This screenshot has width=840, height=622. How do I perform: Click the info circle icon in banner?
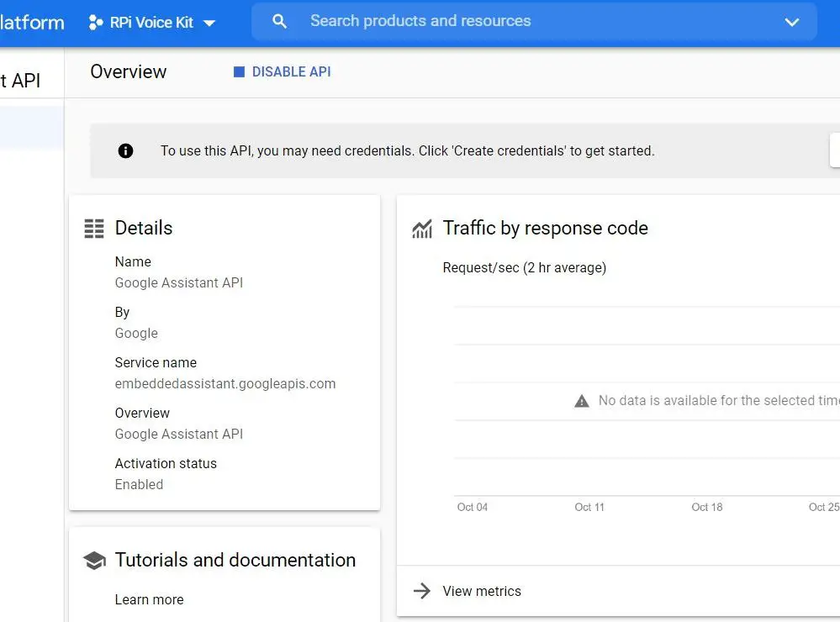point(125,151)
